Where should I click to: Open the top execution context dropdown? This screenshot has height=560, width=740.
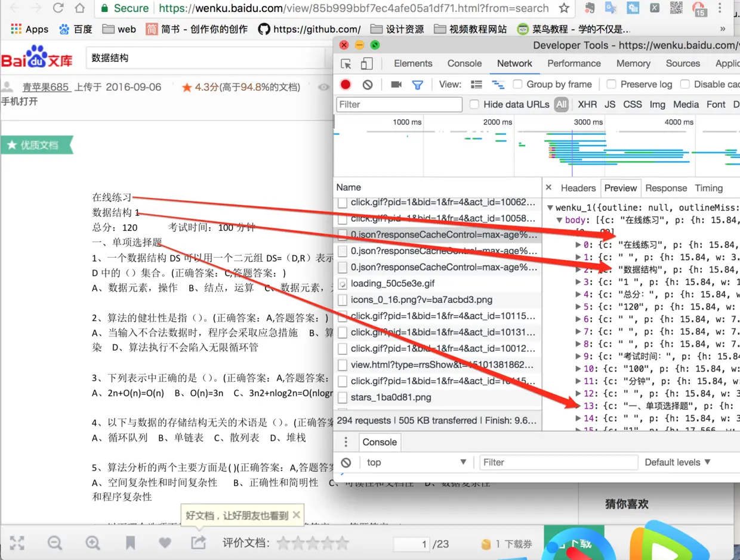click(x=416, y=462)
